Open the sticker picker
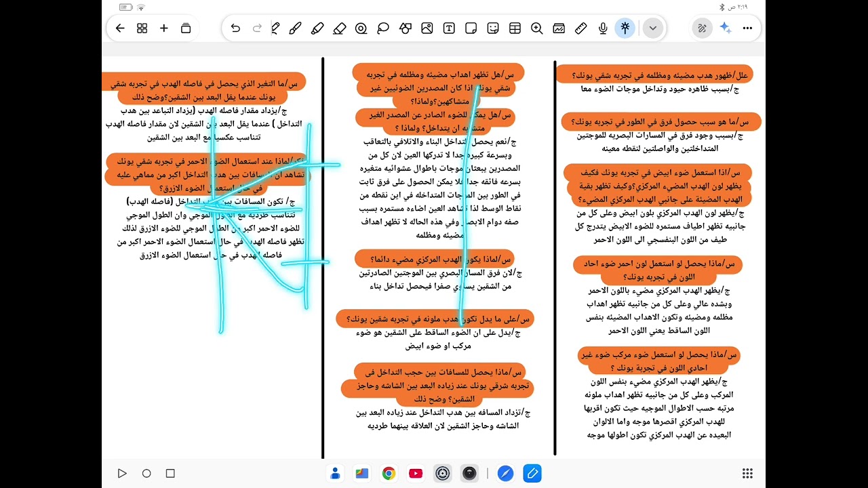Screen dimensions: 868x488 (493, 28)
